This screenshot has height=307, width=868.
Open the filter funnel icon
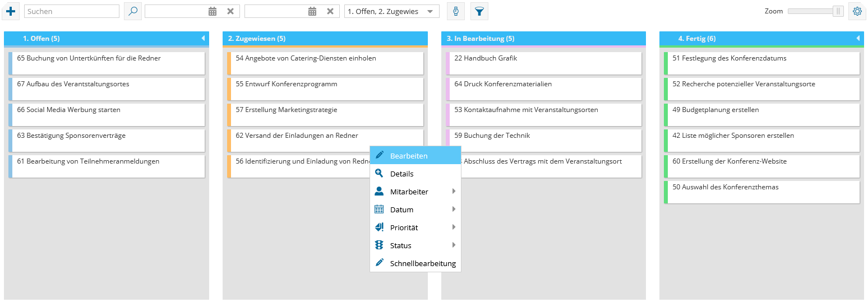(479, 11)
